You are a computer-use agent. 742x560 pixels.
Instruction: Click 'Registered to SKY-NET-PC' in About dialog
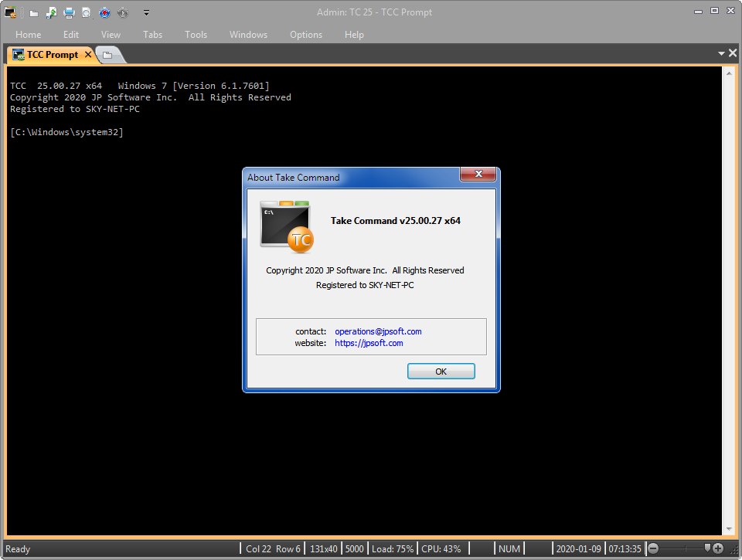click(365, 285)
